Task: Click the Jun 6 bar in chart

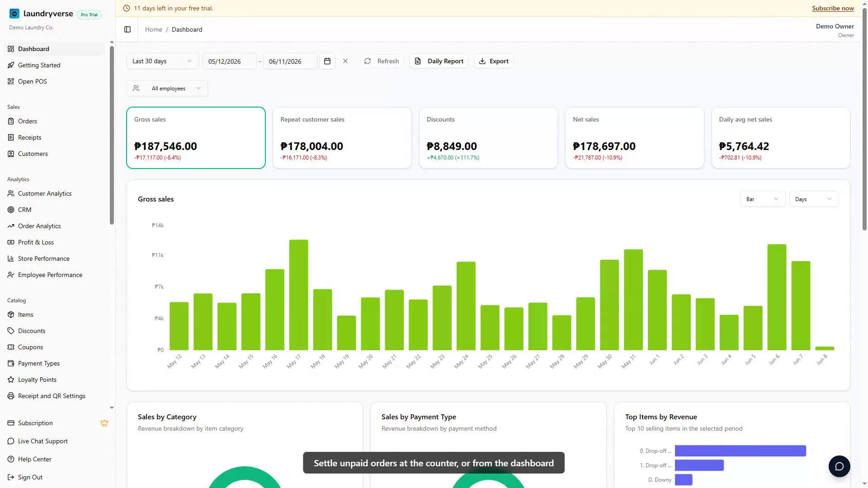Action: coord(777,297)
